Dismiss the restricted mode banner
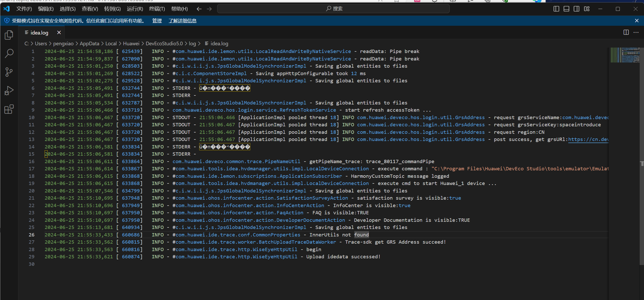Viewport: 644px width, 300px height. (x=637, y=21)
